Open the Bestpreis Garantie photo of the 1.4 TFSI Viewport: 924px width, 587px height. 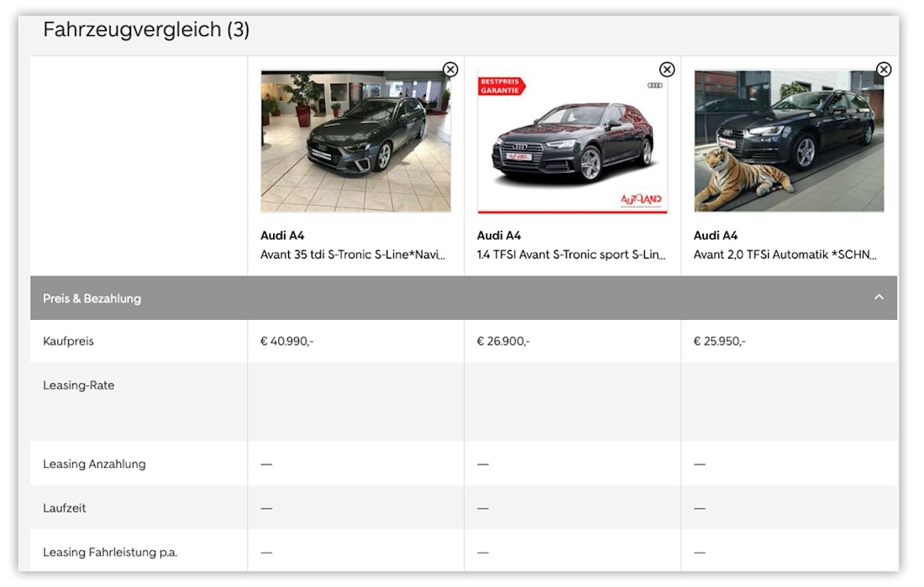pos(572,141)
